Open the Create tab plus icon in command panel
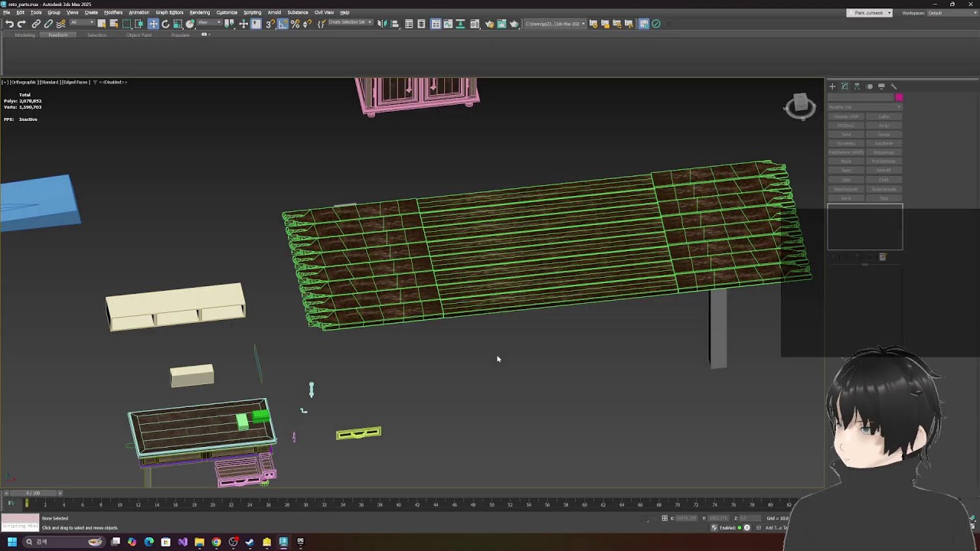The height and width of the screenshot is (551, 980). click(x=832, y=86)
